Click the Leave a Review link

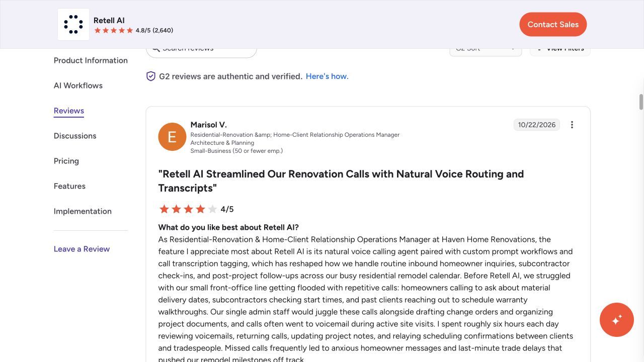[82, 249]
